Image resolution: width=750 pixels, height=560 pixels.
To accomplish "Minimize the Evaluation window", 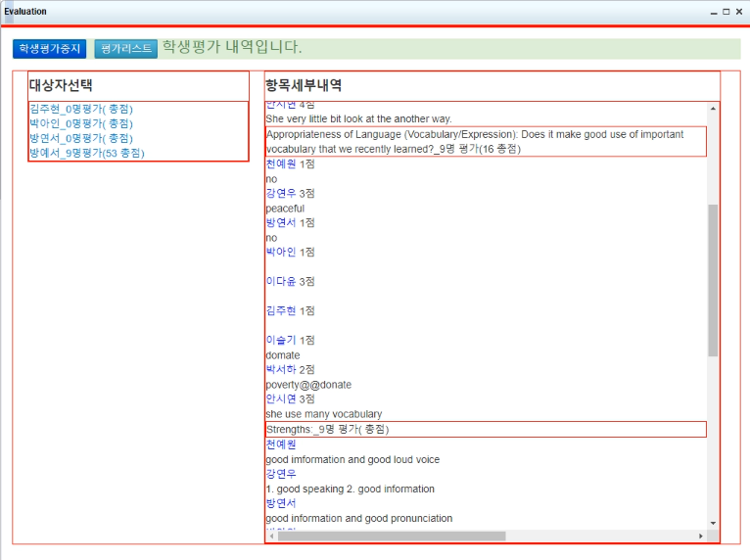I will (x=713, y=12).
